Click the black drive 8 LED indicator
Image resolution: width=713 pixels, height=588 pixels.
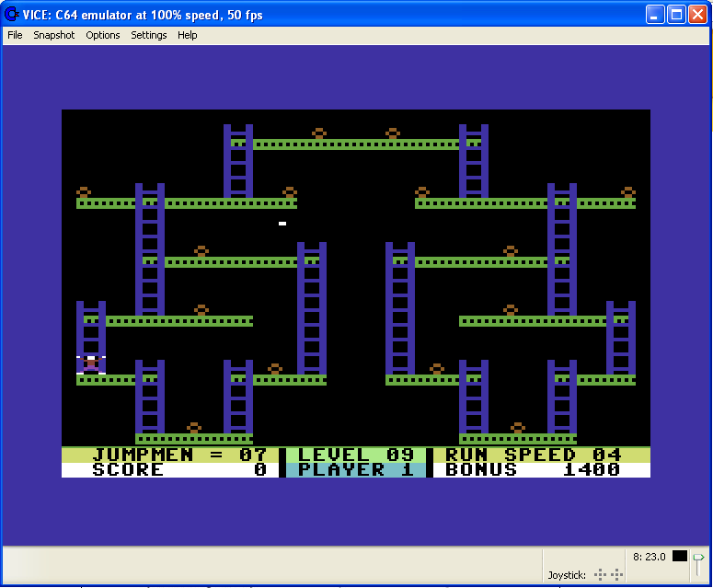click(680, 556)
